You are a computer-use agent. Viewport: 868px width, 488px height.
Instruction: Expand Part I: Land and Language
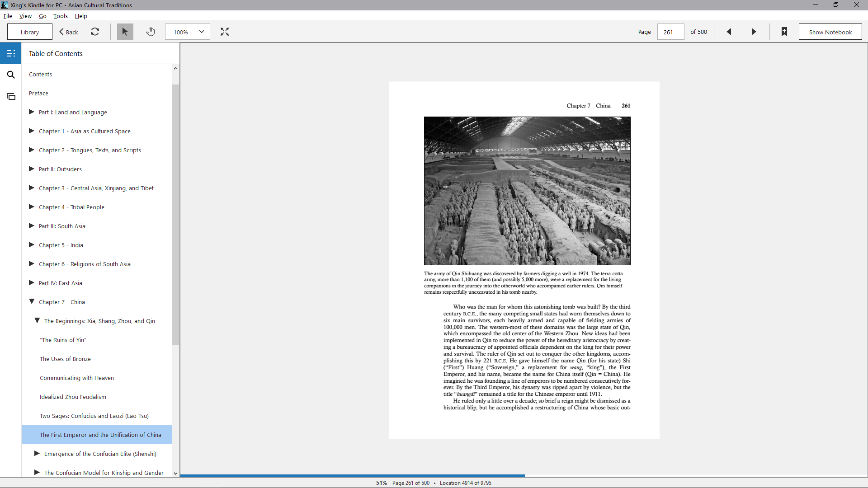pos(32,112)
